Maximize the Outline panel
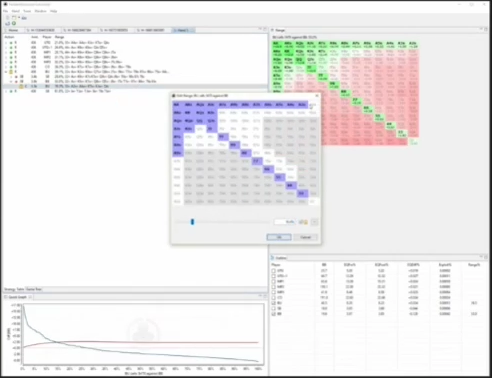The image size is (492, 378). (486, 257)
